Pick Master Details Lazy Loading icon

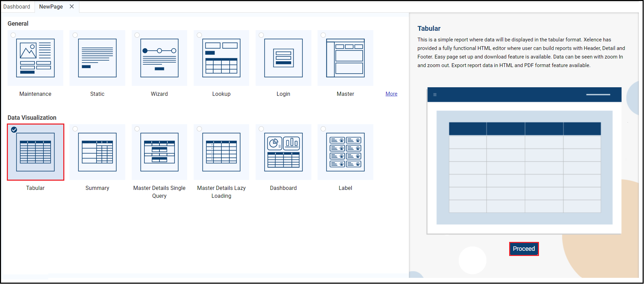tap(221, 152)
